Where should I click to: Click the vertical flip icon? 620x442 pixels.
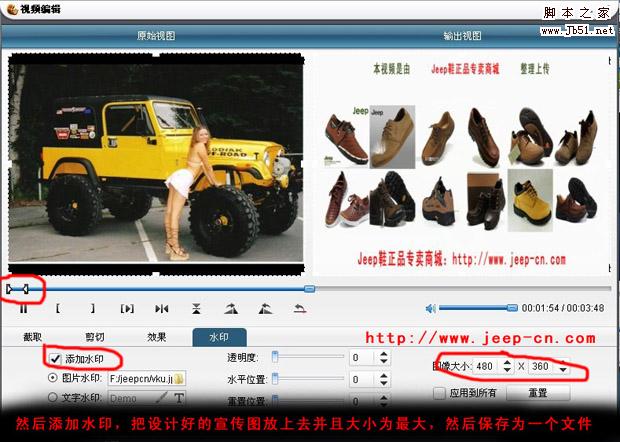pos(196,308)
